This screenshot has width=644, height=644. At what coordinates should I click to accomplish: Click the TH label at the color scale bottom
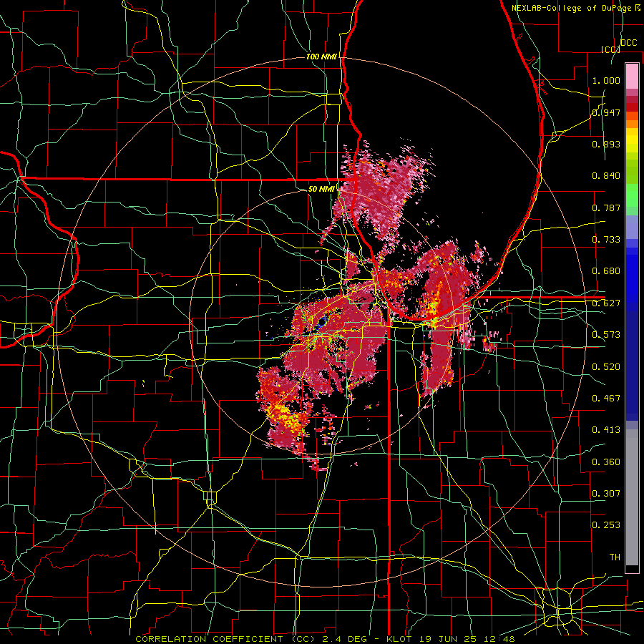[615, 557]
